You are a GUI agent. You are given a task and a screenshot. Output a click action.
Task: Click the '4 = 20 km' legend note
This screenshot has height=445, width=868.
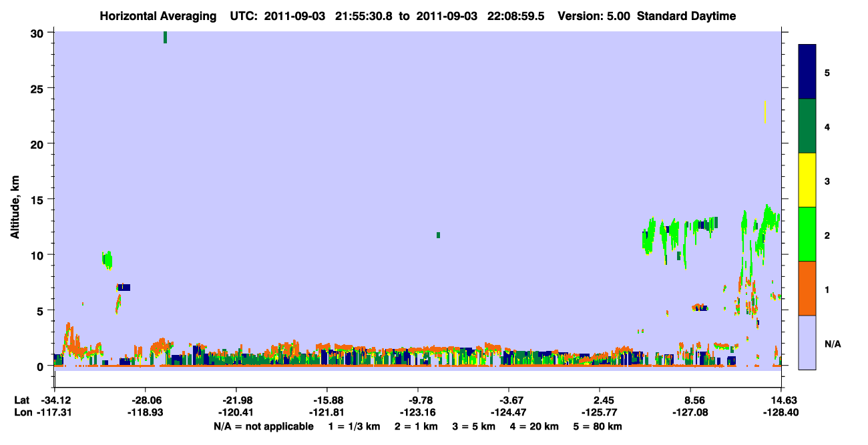(534, 426)
